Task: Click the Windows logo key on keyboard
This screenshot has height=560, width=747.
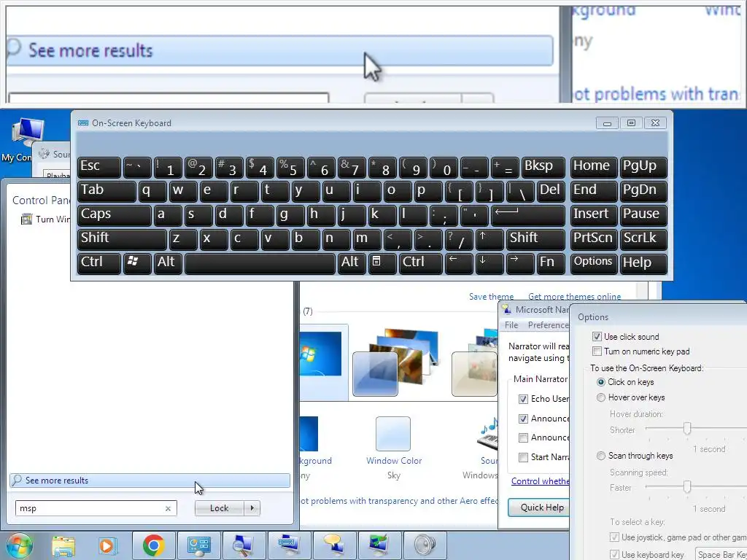Action: click(x=137, y=263)
